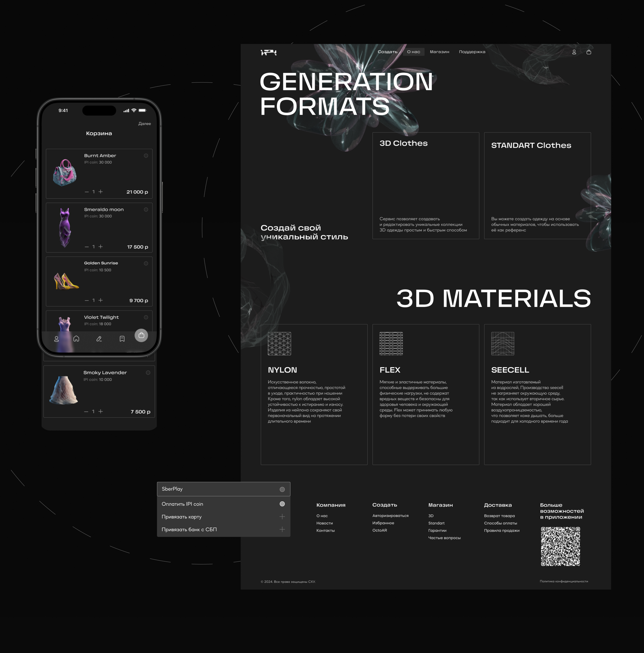Click the QR code in footer

coord(560,546)
